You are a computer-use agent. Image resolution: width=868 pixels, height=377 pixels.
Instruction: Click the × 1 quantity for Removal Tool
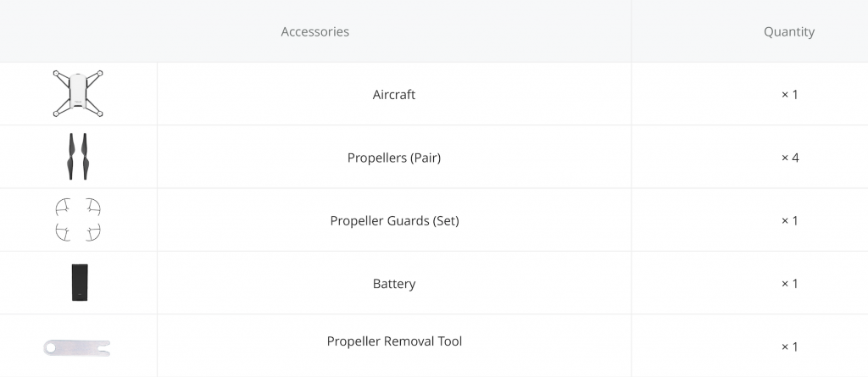tap(789, 347)
